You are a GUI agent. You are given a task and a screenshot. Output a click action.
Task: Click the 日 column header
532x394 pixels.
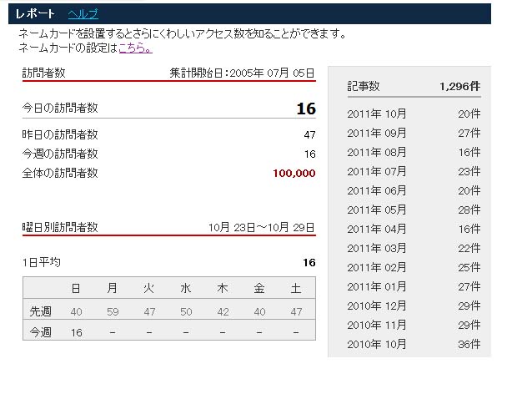coord(76,288)
